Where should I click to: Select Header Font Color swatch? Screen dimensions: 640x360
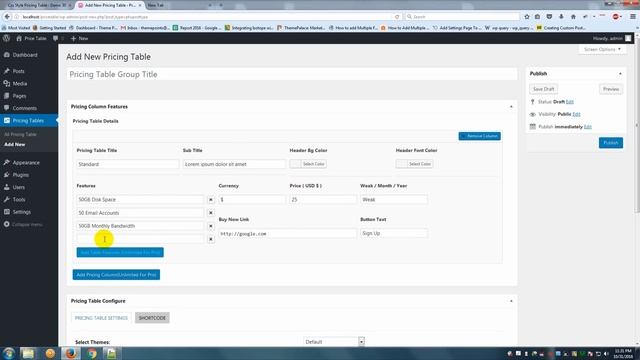click(414, 164)
